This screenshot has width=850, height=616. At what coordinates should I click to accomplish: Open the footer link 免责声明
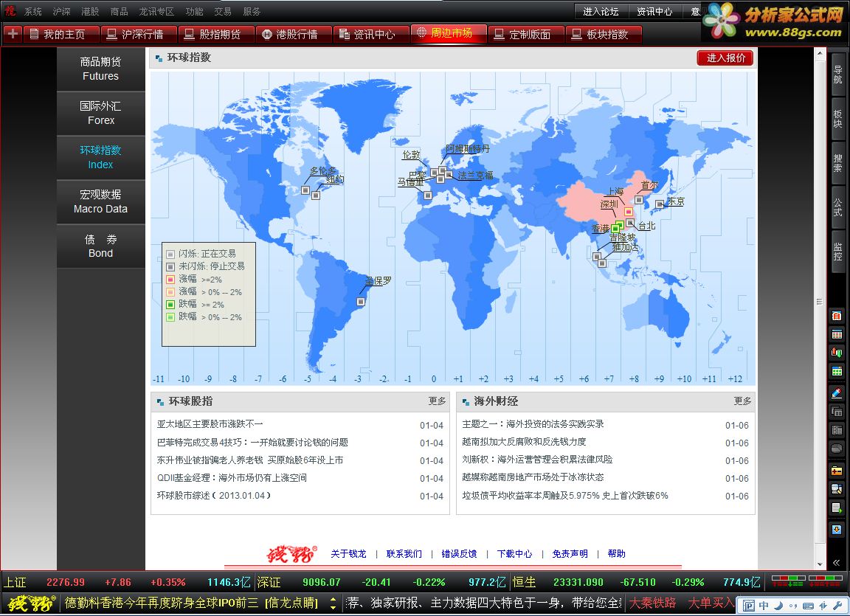570,554
